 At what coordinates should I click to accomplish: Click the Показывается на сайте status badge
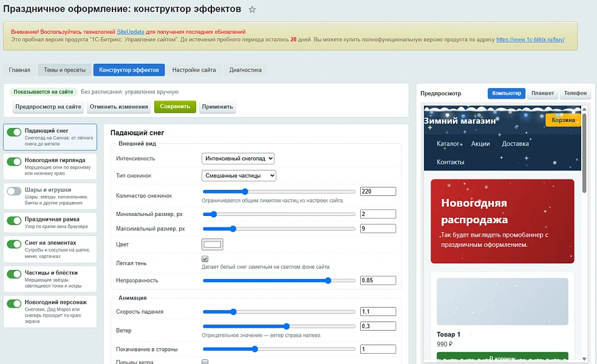(x=43, y=92)
